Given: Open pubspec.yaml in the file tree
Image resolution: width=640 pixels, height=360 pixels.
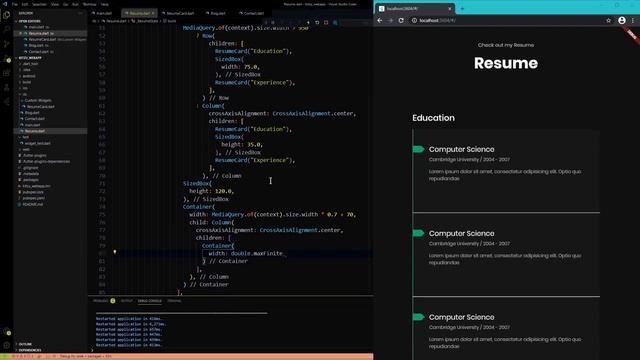Looking at the screenshot, I should coord(33,198).
